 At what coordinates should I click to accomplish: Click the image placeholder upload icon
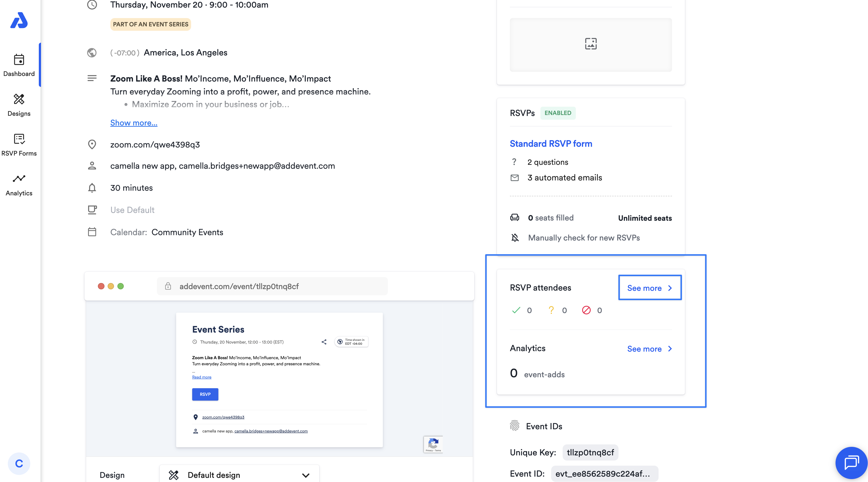[x=590, y=44]
